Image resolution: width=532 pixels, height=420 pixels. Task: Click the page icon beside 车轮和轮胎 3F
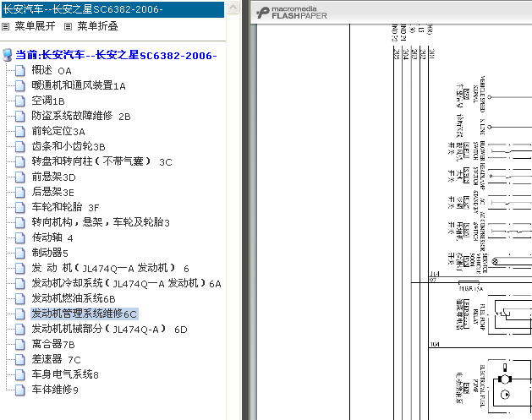(20, 207)
